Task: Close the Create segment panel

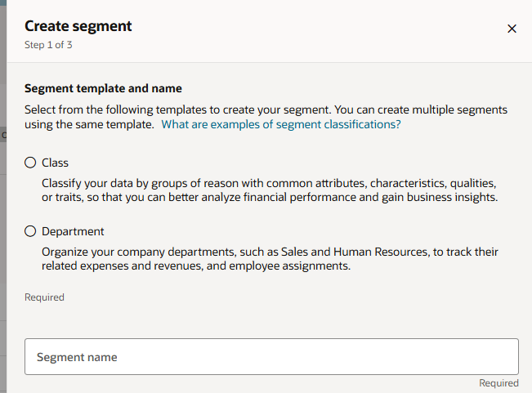Action: click(512, 29)
